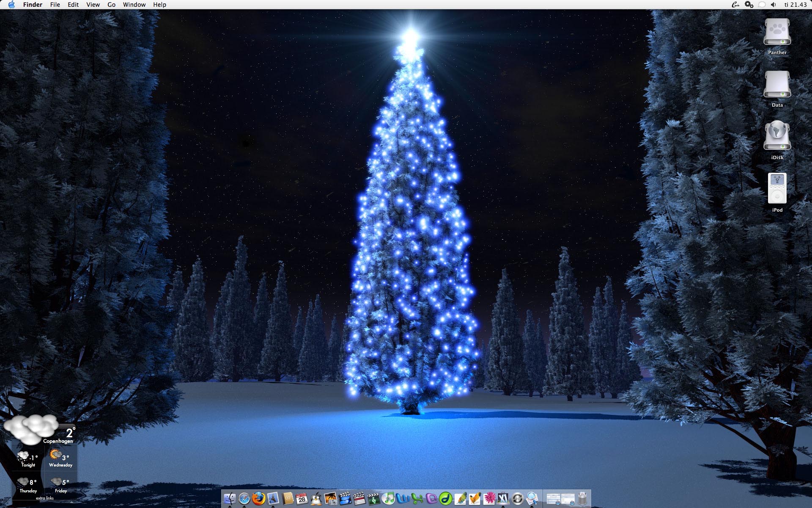Open extra links in the weather widget
Image resolution: width=812 pixels, height=508 pixels.
[44, 498]
